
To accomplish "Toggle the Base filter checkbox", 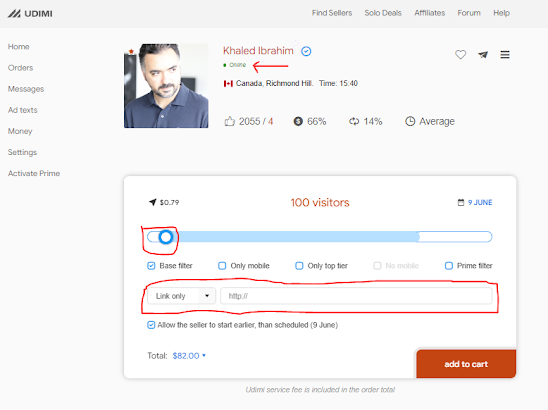I will (151, 266).
